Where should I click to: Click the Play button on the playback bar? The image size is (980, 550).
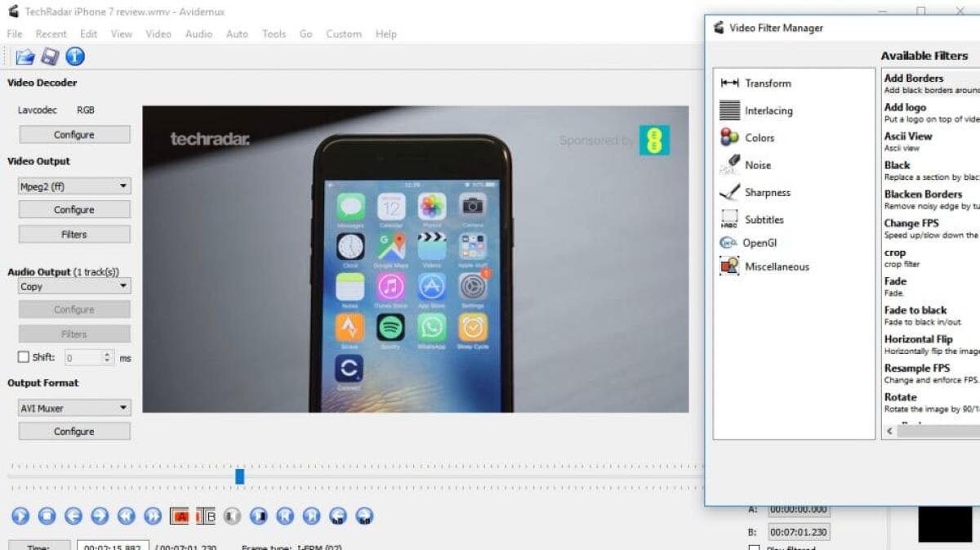(x=20, y=516)
